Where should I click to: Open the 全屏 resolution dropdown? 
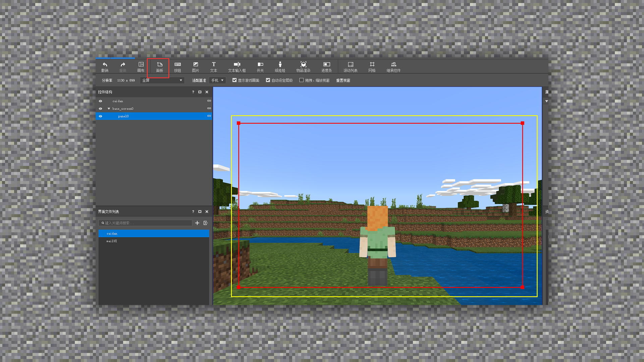[x=162, y=80]
